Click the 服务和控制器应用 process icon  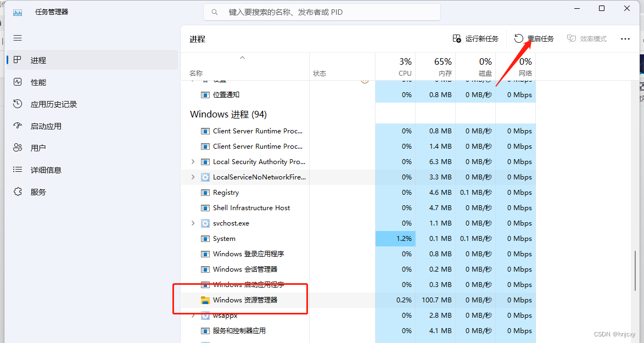click(205, 331)
